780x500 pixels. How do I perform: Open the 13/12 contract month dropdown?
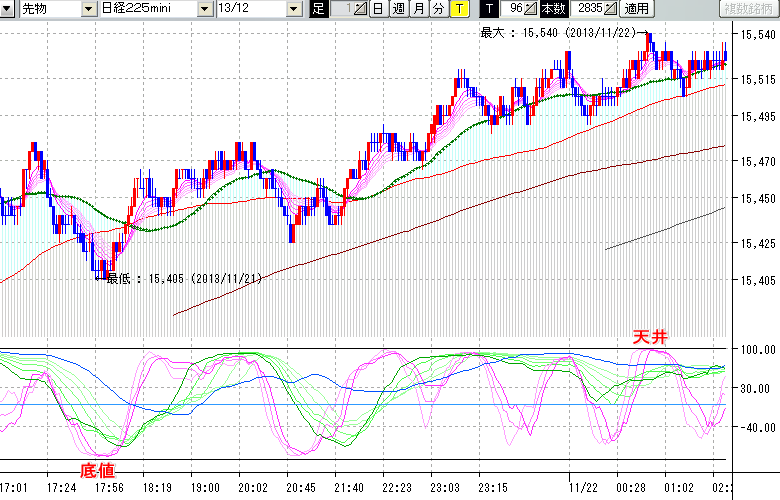coord(292,9)
